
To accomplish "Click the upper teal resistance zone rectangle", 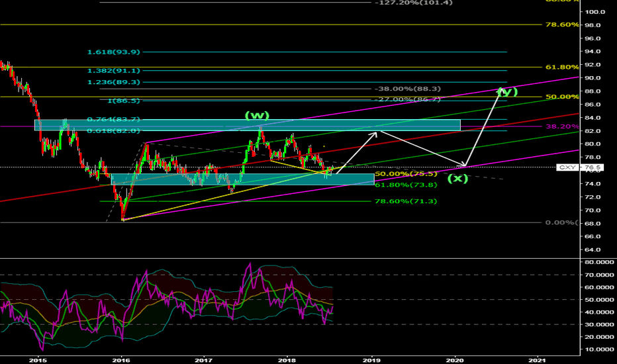I will pyautogui.click(x=248, y=125).
